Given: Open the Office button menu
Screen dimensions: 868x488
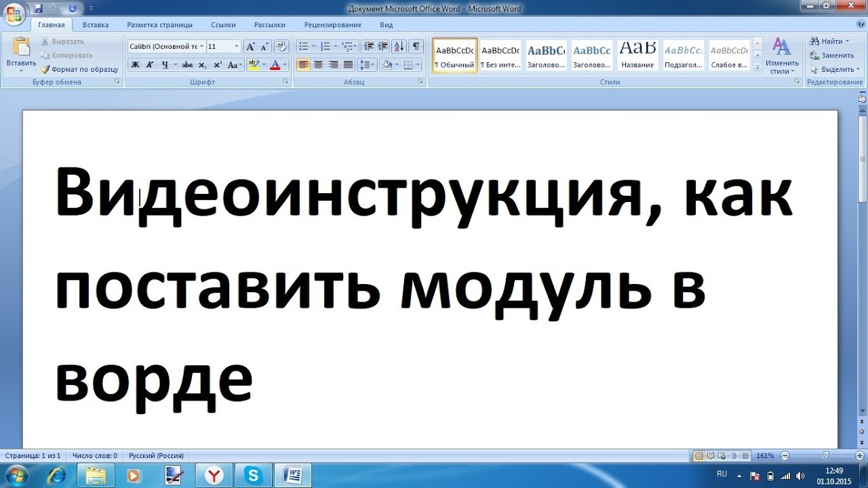Looking at the screenshot, I should click(14, 13).
